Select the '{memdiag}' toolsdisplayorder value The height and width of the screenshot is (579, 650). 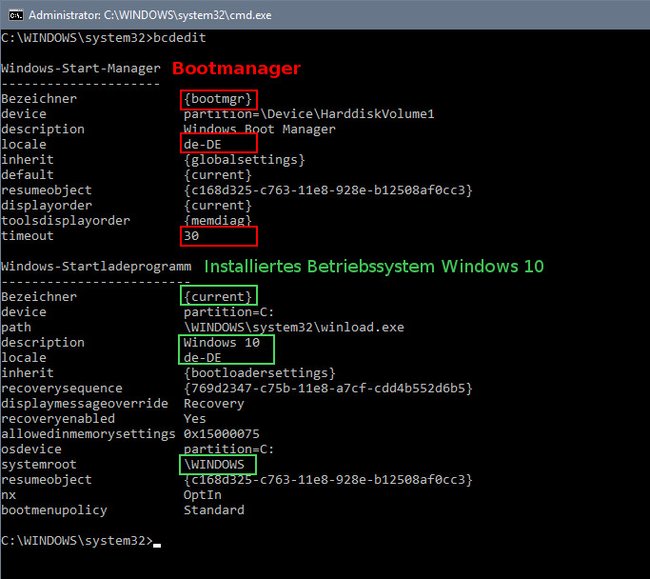pos(218,220)
